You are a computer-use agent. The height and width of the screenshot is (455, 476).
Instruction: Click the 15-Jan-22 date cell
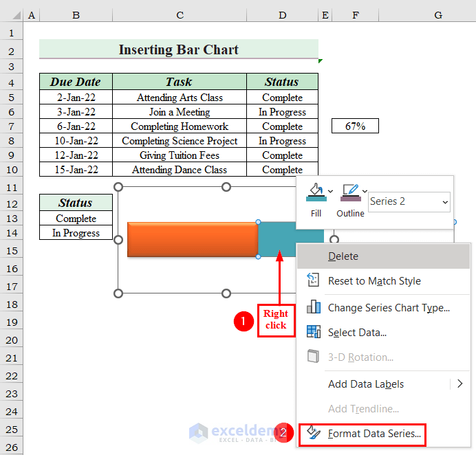pyautogui.click(x=76, y=169)
